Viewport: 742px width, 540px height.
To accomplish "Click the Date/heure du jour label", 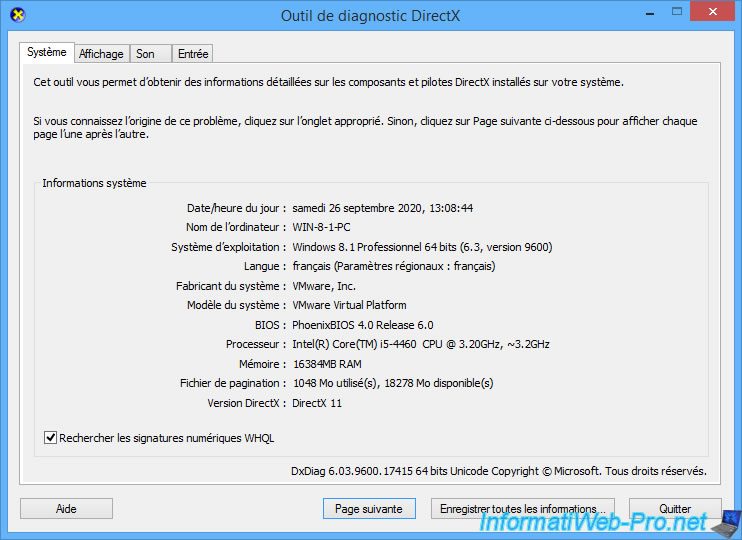I will (236, 208).
